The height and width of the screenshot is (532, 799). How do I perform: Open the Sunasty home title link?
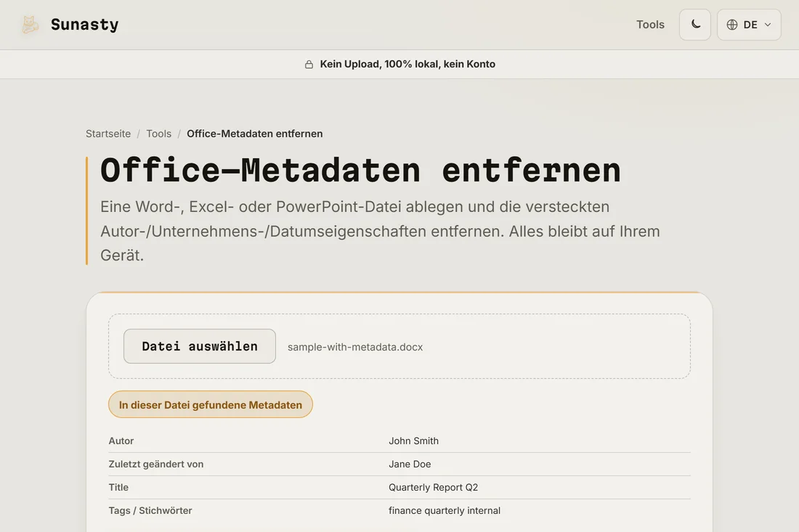(84, 25)
